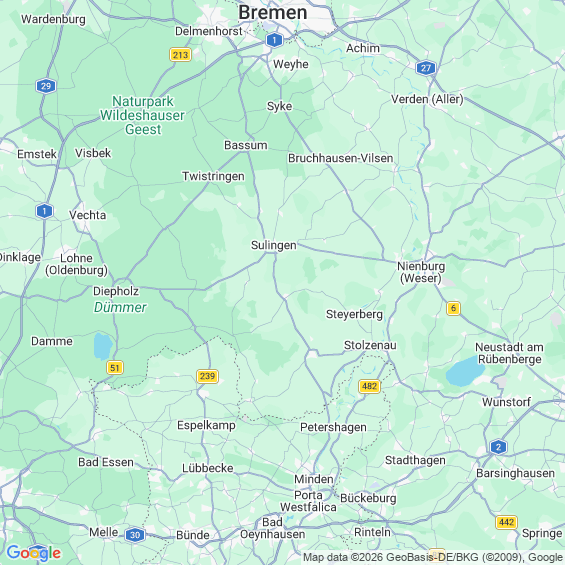
Task: Click the A1 shield south of Bremen
Action: (x=275, y=40)
